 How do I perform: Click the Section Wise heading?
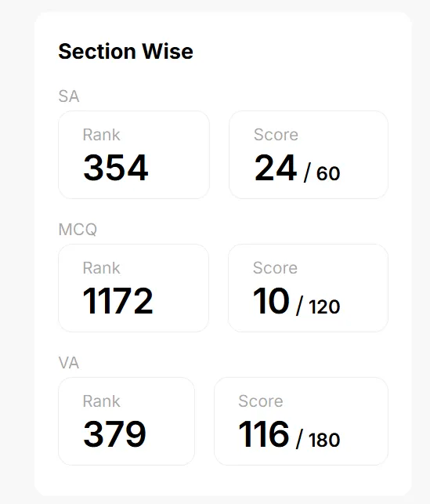[125, 52]
